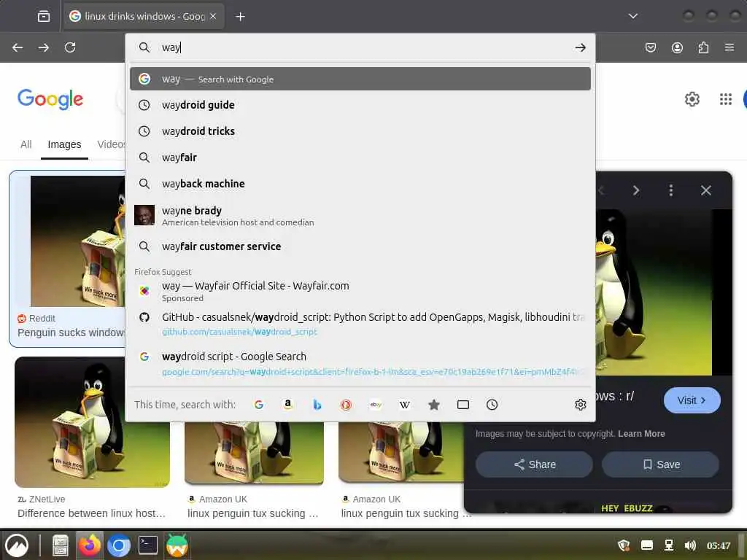Image resolution: width=747 pixels, height=560 pixels.
Task: Choose 'wayfair' search suggestion
Action: coord(360,157)
